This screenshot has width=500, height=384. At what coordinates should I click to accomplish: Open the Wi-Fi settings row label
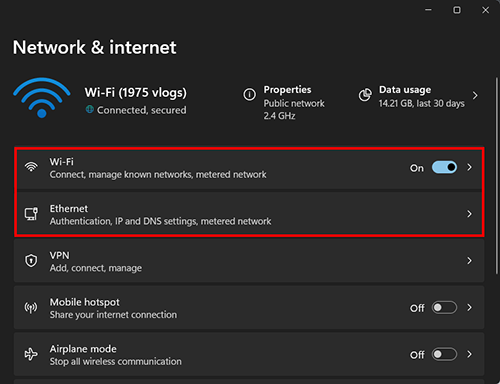62,162
